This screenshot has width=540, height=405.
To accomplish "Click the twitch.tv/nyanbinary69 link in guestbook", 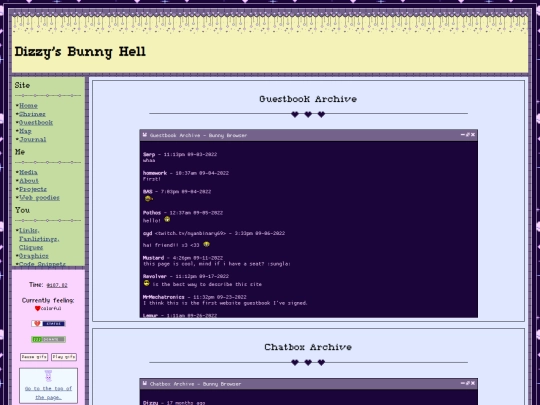I will [190, 233].
